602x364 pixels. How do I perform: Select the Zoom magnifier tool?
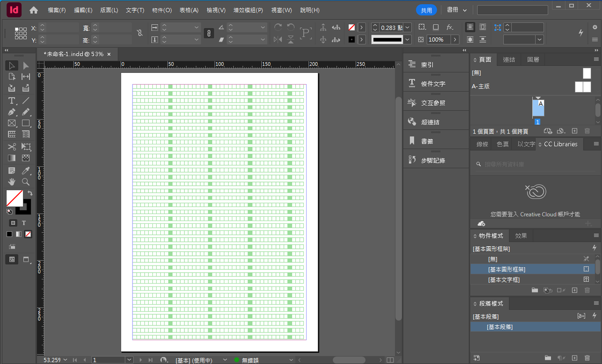point(26,182)
